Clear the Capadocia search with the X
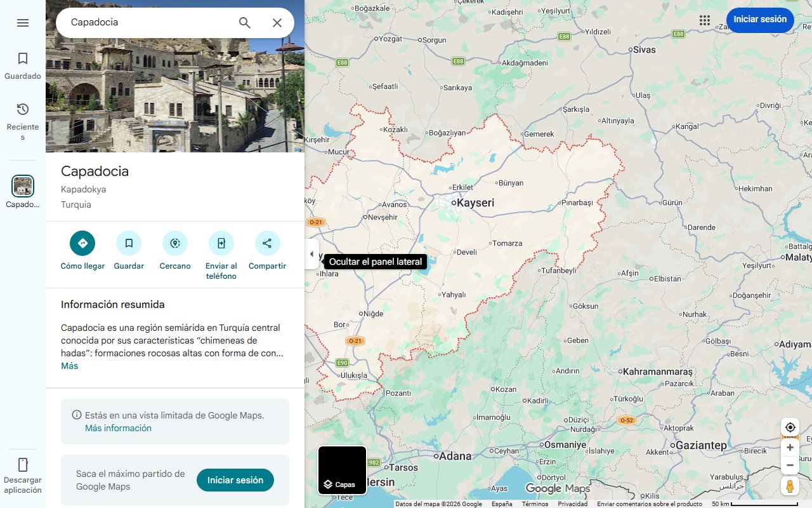812x508 pixels. [277, 22]
